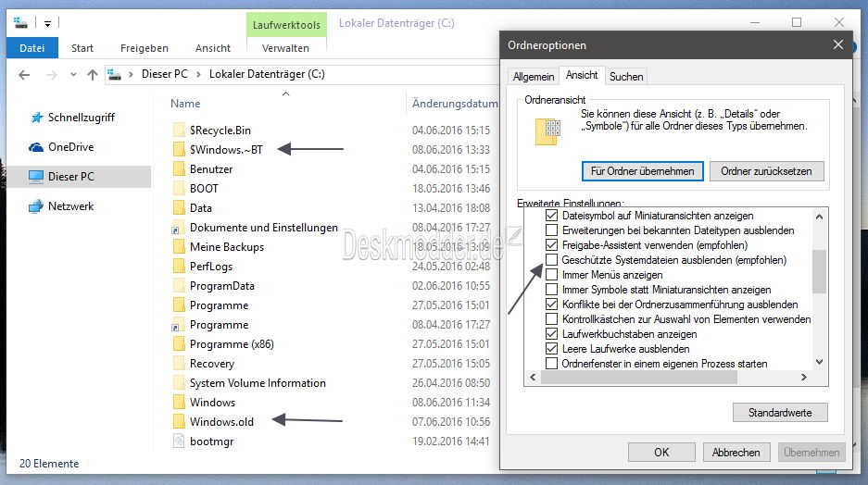Check Immer Symbole statt Miniaturansichten anzeigen
868x485 pixels.
[551, 289]
